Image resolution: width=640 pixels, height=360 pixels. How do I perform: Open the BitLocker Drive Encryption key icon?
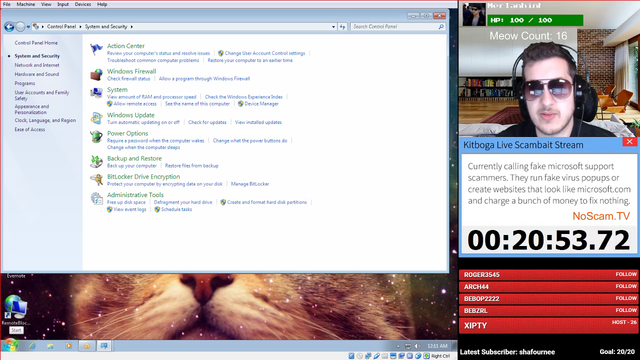tap(96, 180)
